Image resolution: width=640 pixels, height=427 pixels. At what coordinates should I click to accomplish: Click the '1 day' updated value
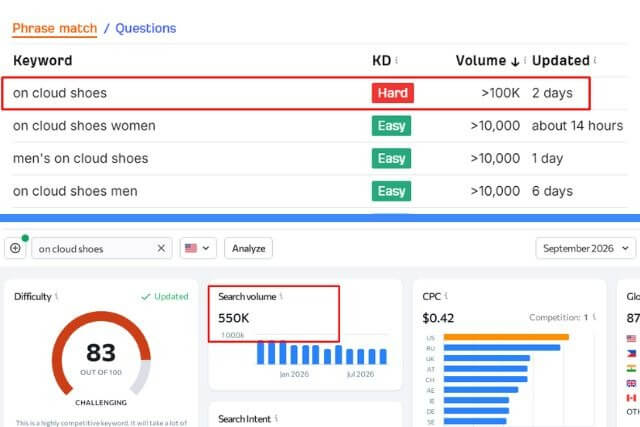coord(547,158)
